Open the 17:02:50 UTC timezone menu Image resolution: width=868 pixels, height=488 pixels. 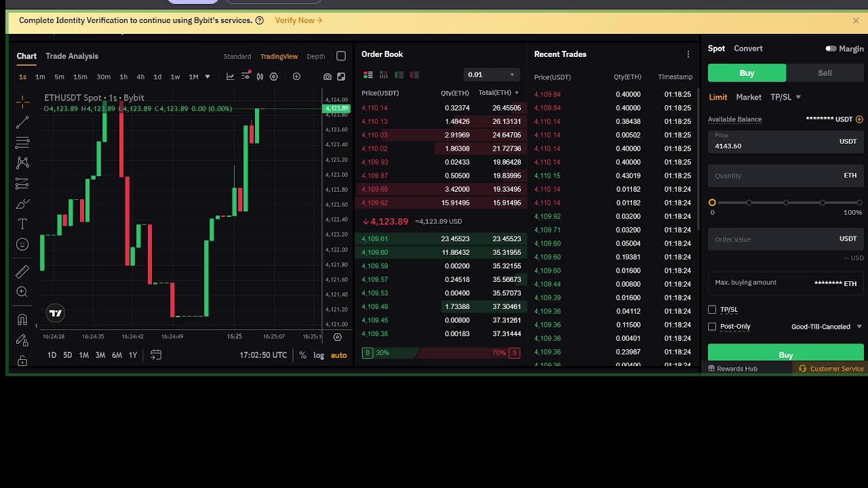263,355
